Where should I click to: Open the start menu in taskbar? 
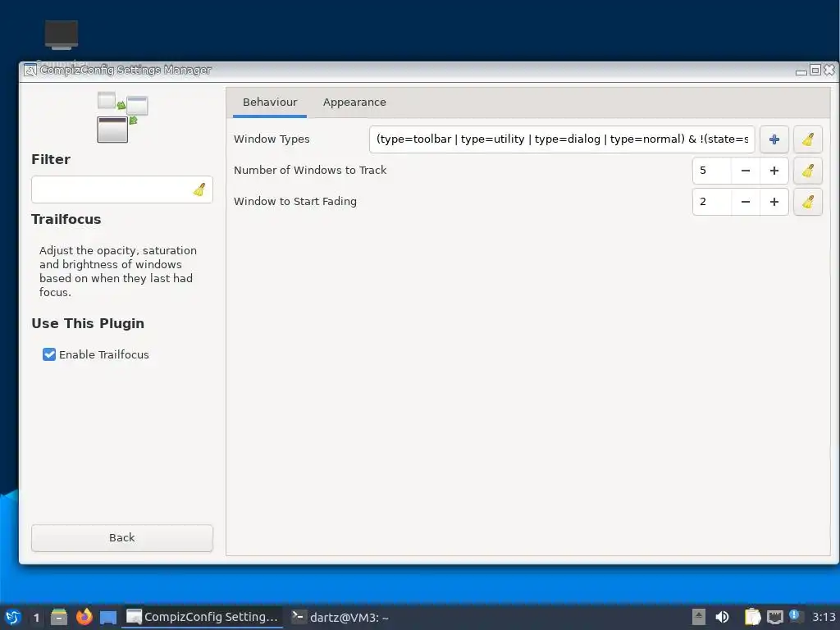point(13,617)
